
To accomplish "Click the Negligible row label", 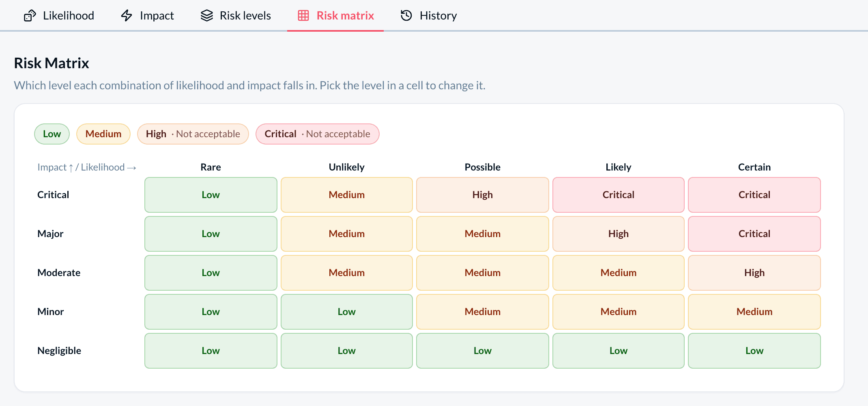I will 59,351.
